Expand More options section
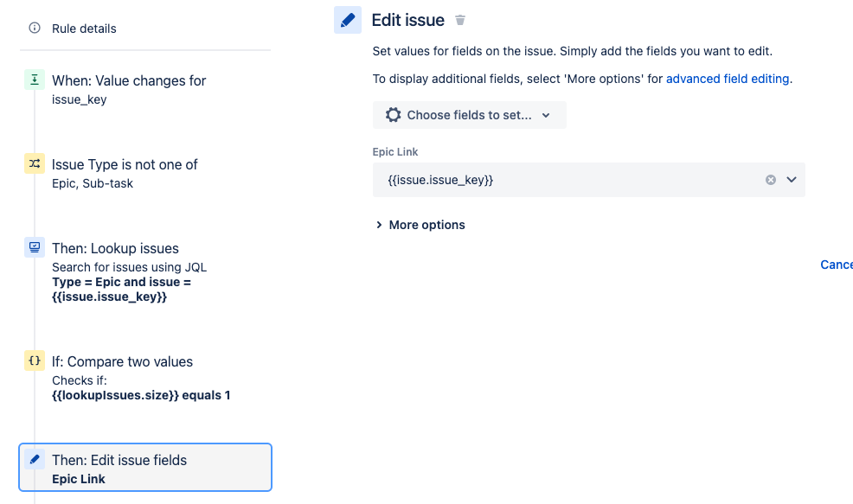 click(x=420, y=225)
